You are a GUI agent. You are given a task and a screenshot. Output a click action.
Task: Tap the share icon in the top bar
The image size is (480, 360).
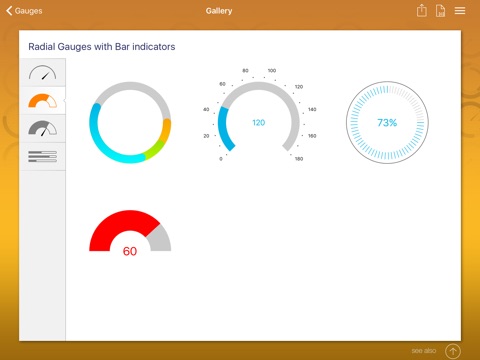click(422, 10)
